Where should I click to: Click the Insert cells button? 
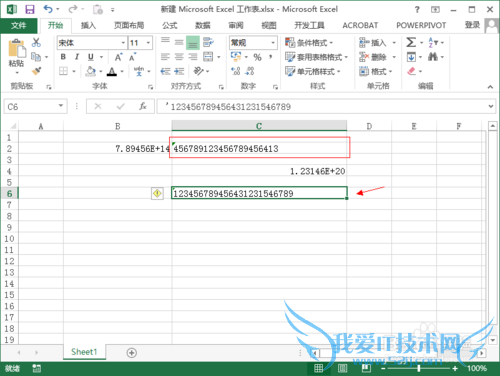[377, 43]
